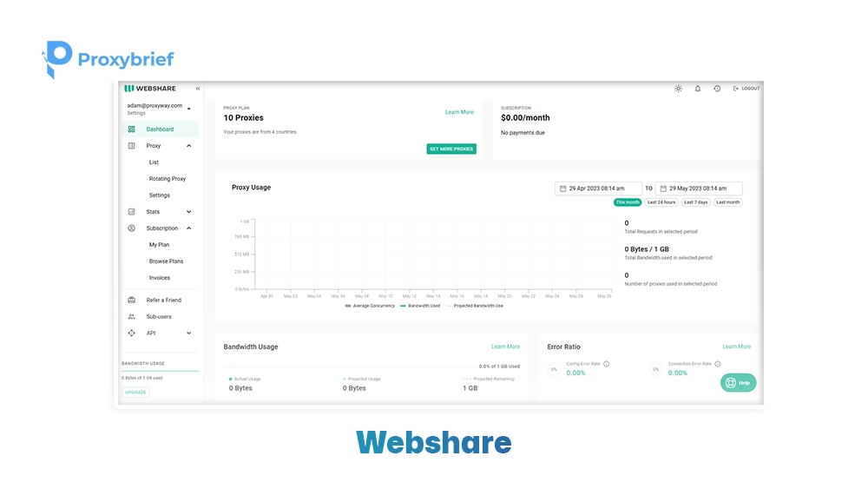Collapse the sidebar with the double-chevron icon
Viewport: 868px width, 489px height.
pyautogui.click(x=198, y=89)
